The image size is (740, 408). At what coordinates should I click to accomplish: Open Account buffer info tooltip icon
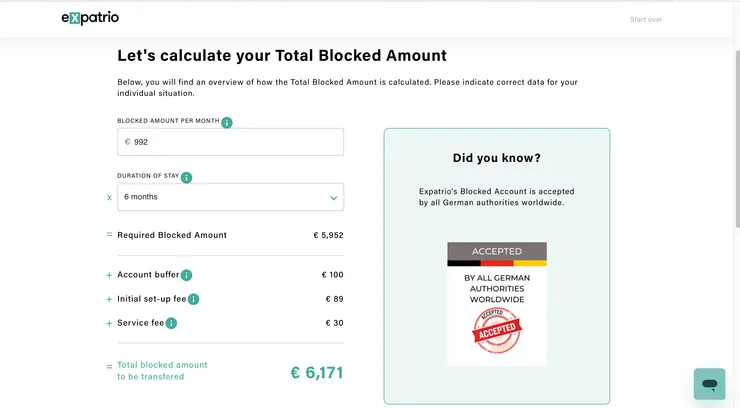click(186, 275)
